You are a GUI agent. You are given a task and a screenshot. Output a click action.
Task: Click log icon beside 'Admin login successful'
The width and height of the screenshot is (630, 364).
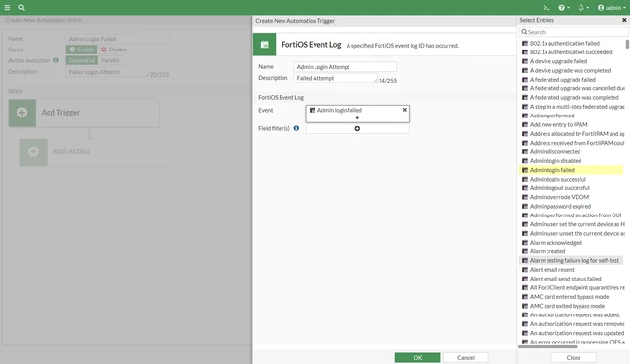click(525, 179)
